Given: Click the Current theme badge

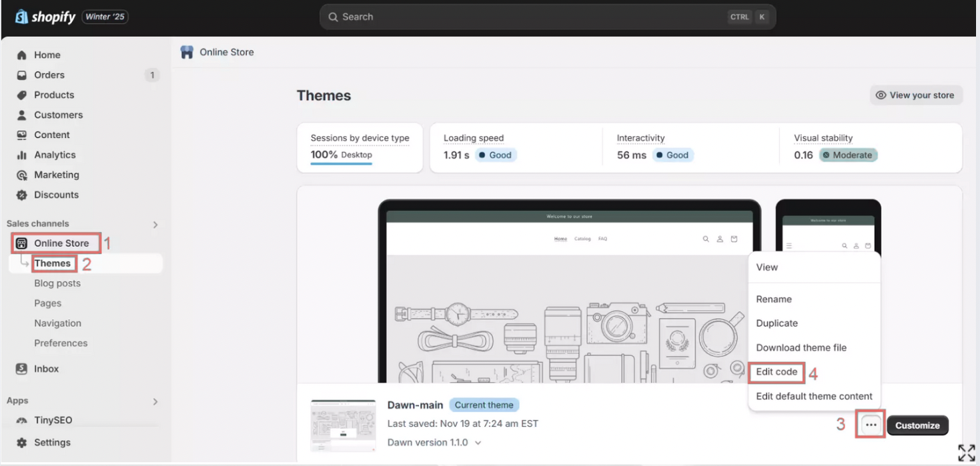Looking at the screenshot, I should 484,405.
